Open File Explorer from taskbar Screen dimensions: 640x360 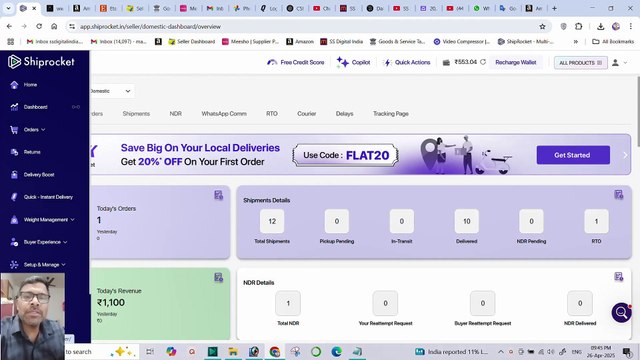(233, 351)
